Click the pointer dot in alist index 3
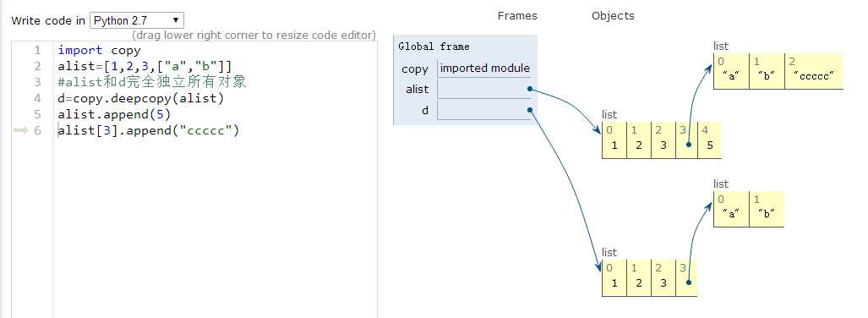868x318 pixels. coord(687,145)
